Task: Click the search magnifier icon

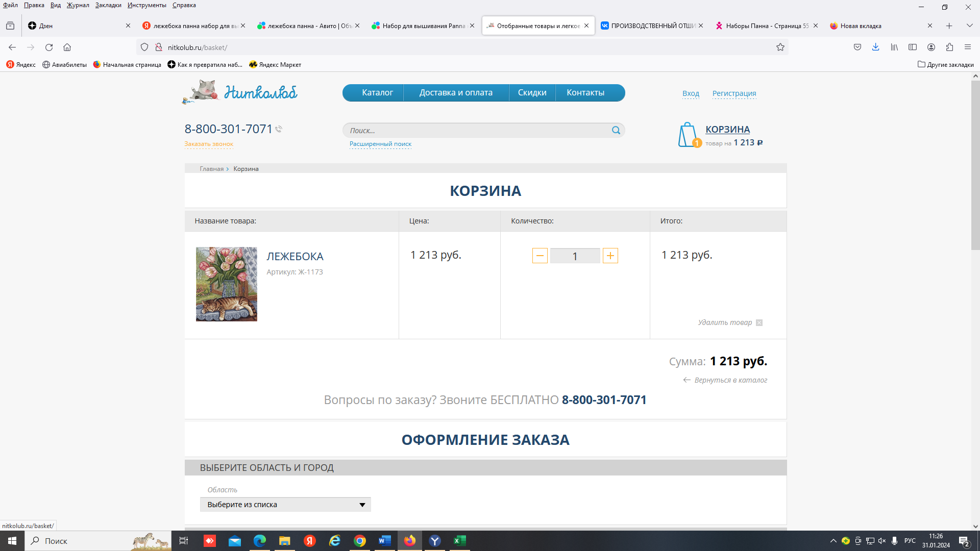Action: (616, 130)
